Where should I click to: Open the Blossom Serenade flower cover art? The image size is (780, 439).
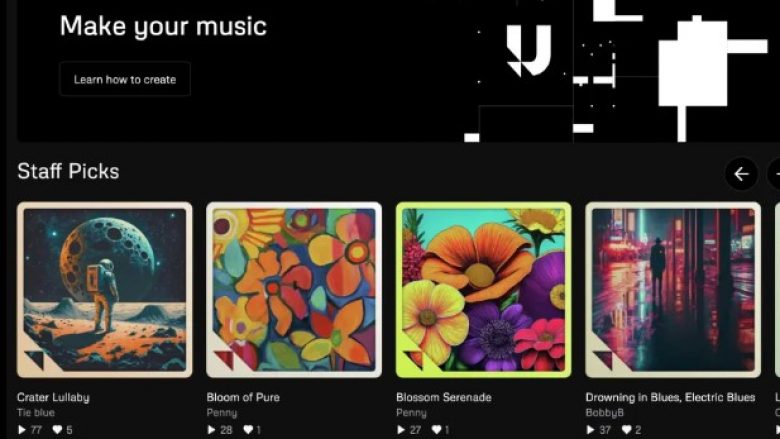coord(484,290)
